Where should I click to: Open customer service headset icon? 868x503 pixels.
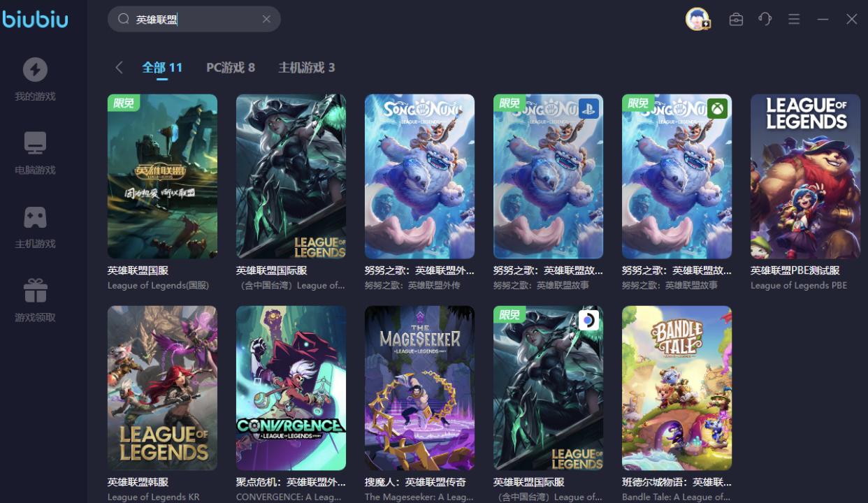point(765,19)
